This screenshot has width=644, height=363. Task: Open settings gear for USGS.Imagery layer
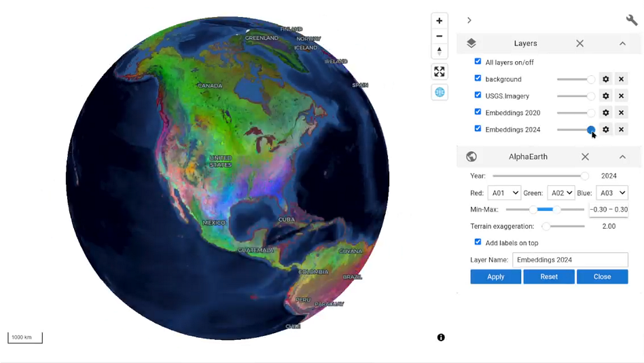pyautogui.click(x=605, y=96)
